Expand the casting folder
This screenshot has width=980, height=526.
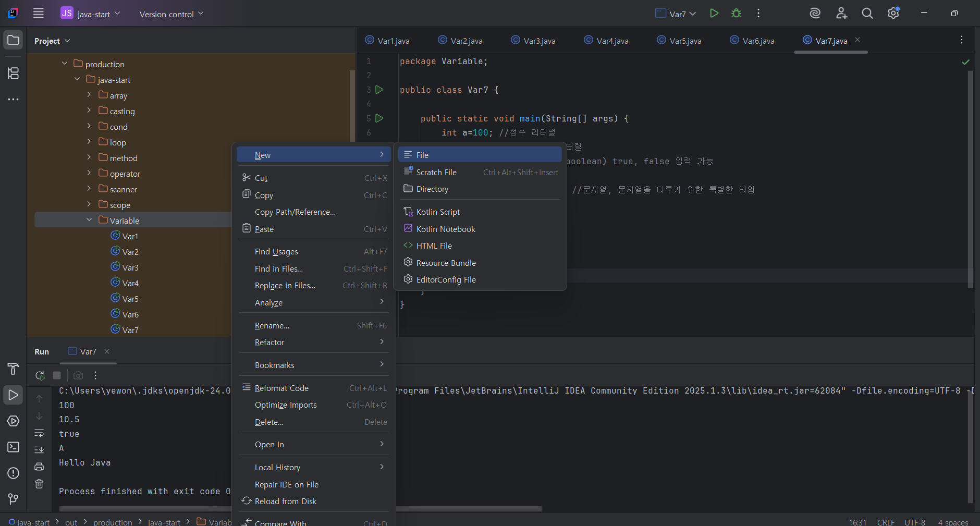(89, 111)
